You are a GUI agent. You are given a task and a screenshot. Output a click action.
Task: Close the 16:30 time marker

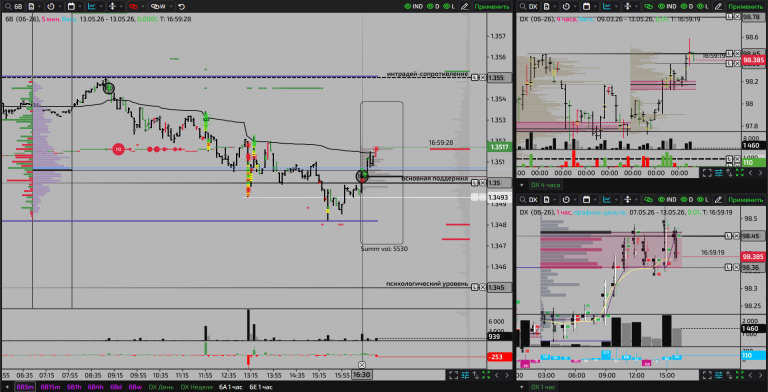[x=361, y=365]
